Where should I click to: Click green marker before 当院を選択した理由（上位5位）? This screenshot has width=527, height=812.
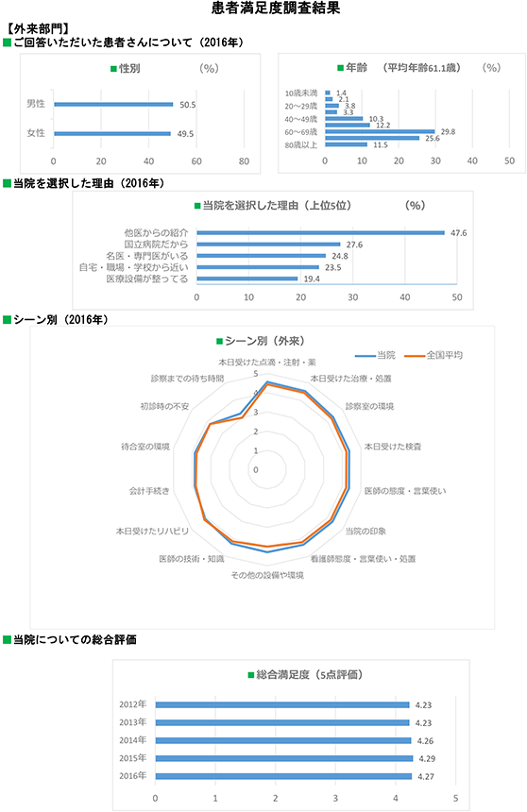click(x=197, y=206)
